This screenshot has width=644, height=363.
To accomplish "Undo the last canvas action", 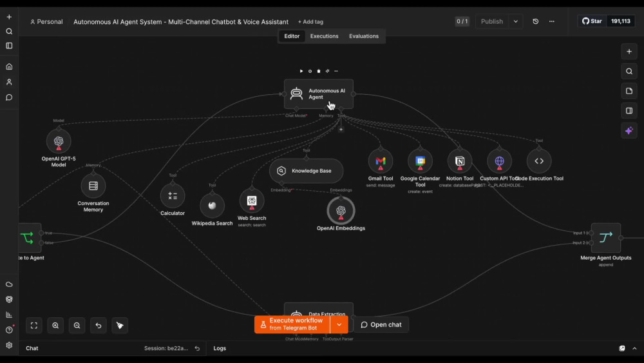I will tap(99, 325).
